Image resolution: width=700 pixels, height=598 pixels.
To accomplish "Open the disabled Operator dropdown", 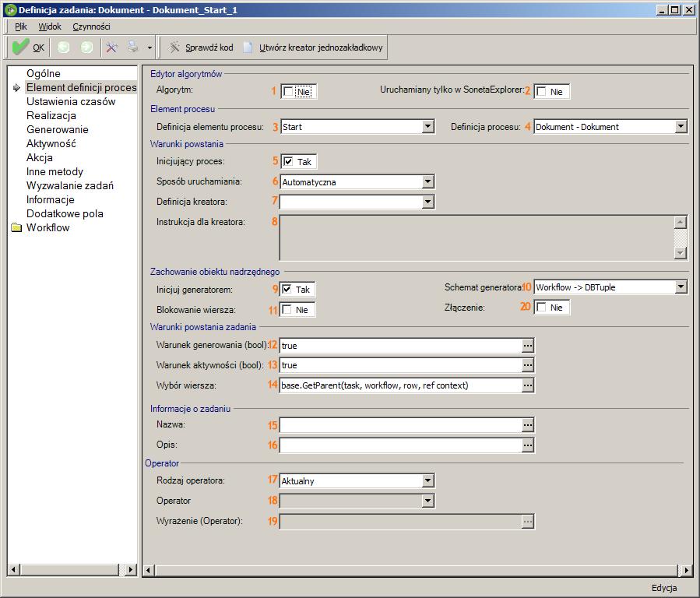I will click(427, 501).
